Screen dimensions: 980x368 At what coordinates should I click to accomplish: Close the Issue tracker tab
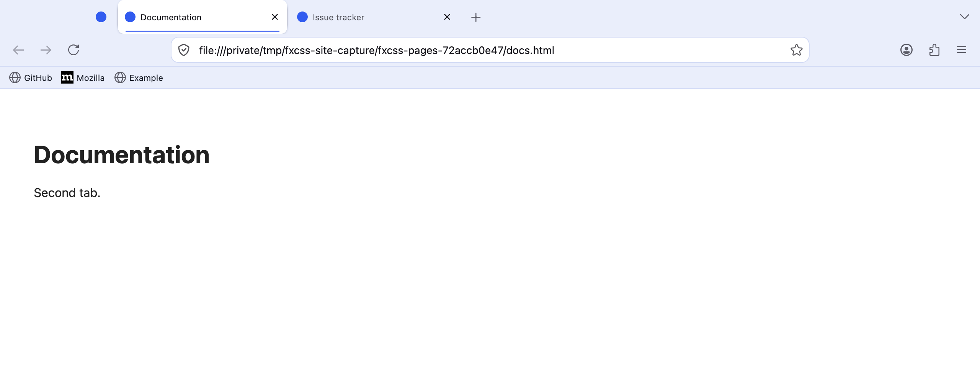coord(447,17)
